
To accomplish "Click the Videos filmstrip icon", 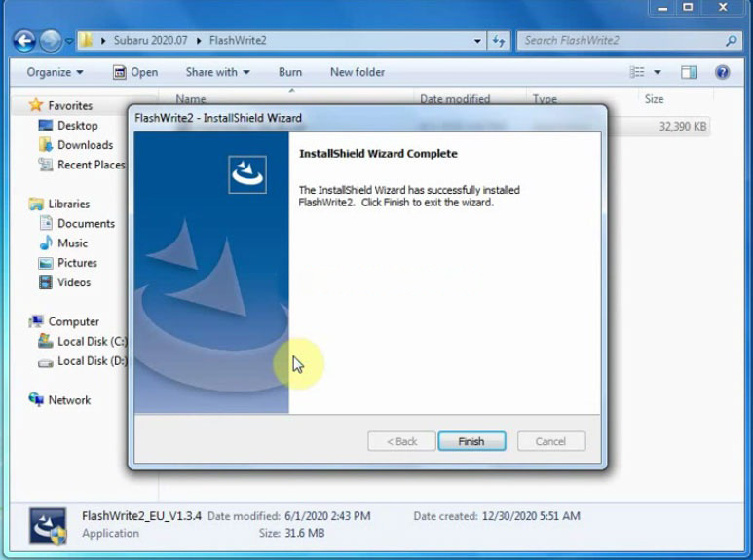I will point(46,281).
